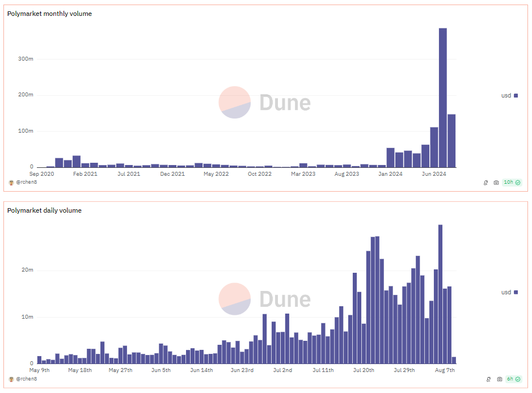The width and height of the screenshot is (532, 393).
Task: Open @rchen8 profile link under daily chart
Action: [x=27, y=379]
